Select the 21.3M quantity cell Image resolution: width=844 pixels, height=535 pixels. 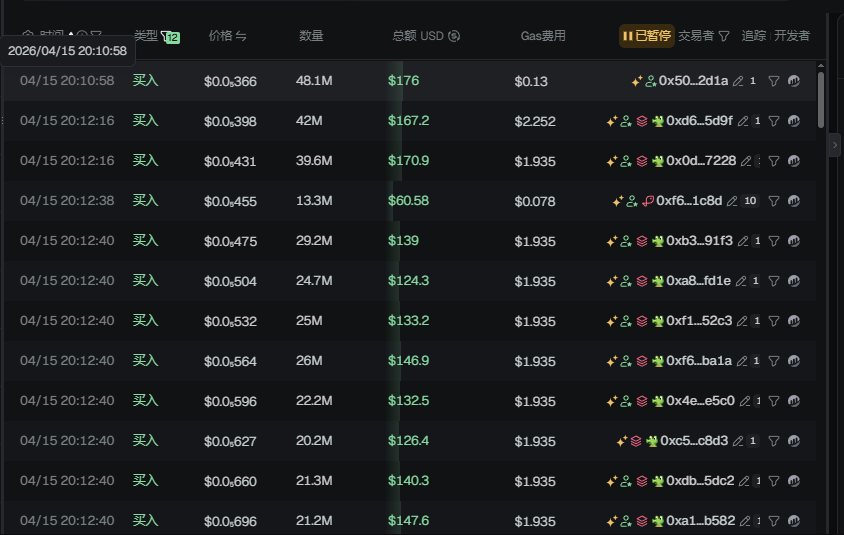pyautogui.click(x=314, y=481)
